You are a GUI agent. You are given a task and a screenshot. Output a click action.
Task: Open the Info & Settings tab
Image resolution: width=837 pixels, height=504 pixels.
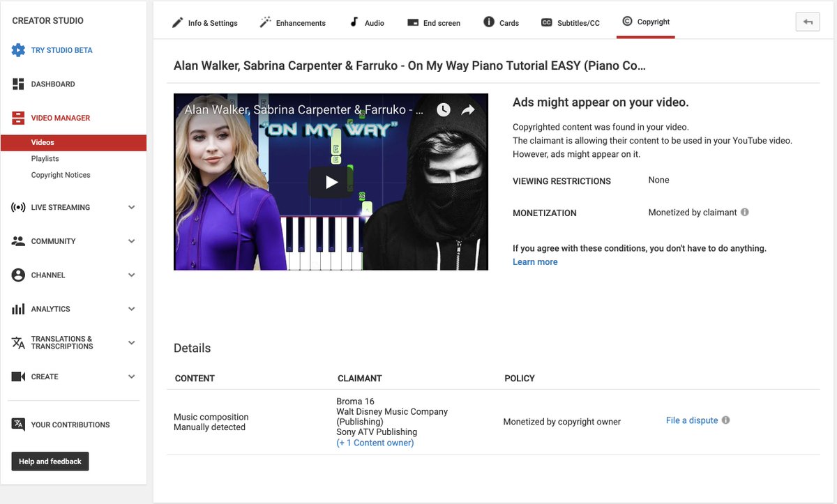pyautogui.click(x=205, y=22)
